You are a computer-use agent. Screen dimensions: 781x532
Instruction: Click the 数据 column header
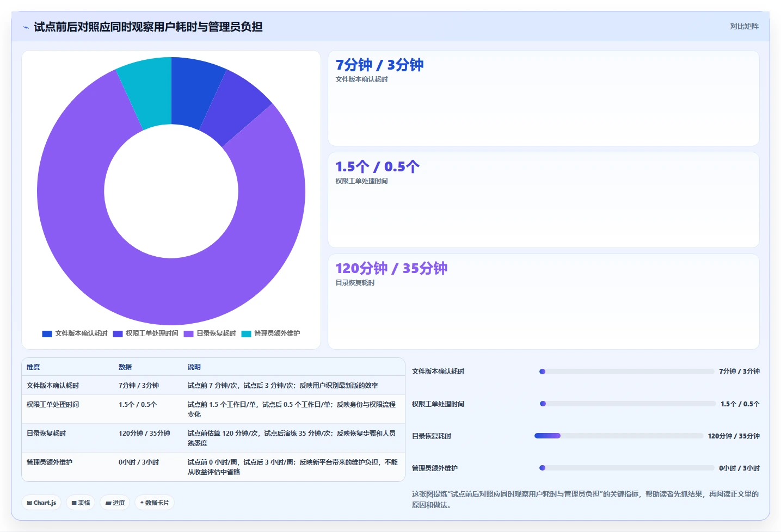125,367
